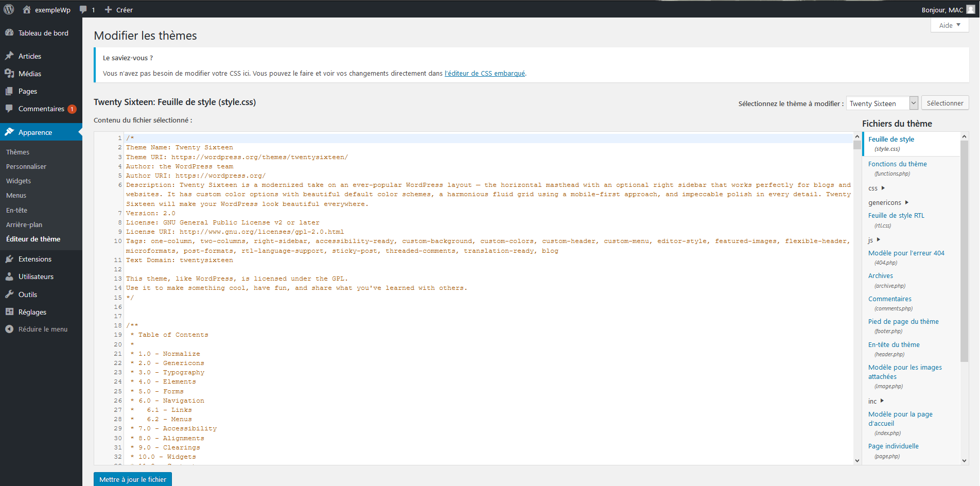
Task: Select Éditeur de thème submenu item
Action: coord(33,239)
